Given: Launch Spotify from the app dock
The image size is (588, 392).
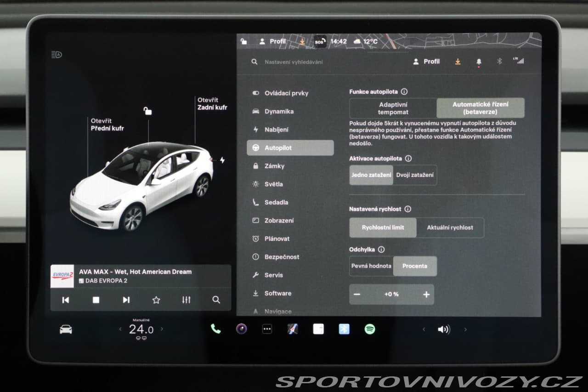Looking at the screenshot, I should [x=370, y=329].
